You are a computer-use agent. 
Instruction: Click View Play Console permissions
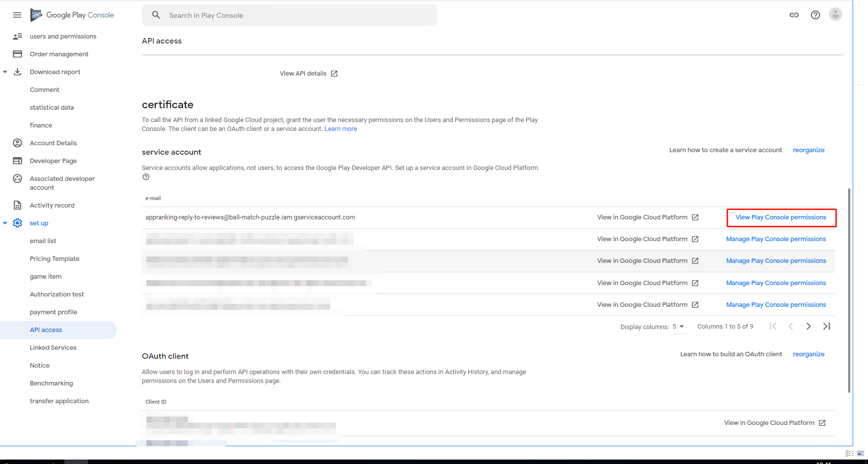pyautogui.click(x=781, y=217)
